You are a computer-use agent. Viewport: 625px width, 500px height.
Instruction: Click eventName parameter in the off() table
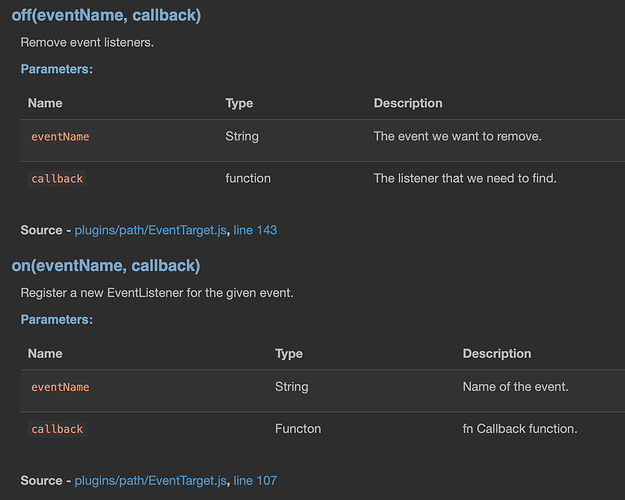click(60, 136)
